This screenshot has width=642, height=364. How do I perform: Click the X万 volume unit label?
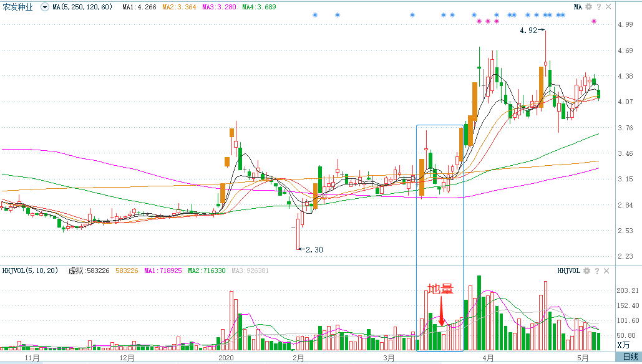[623, 345]
